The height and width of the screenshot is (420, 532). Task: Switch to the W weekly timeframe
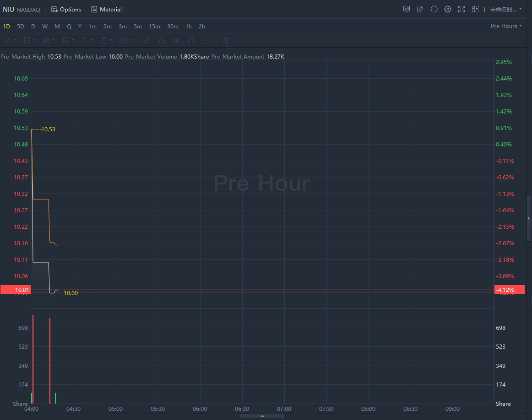pyautogui.click(x=45, y=27)
